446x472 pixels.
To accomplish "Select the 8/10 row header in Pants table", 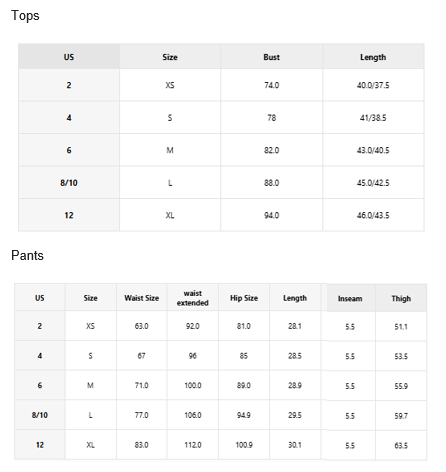I will point(40,415).
